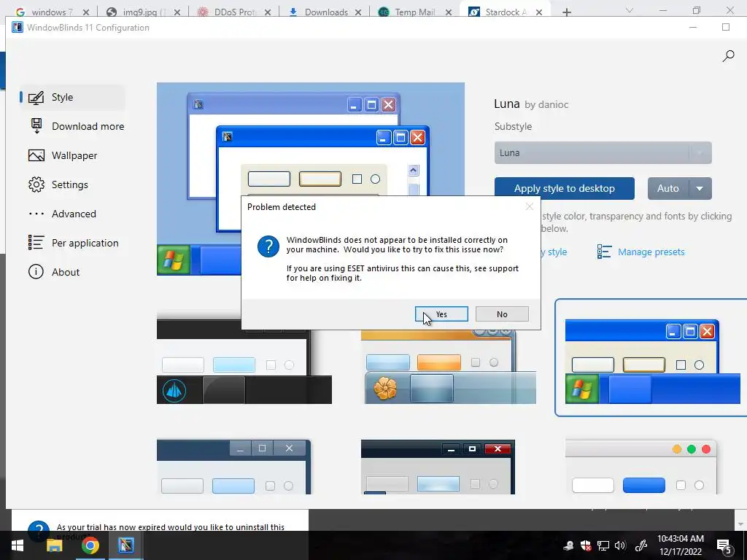
Task: Click the Style pencil icon
Action: [36, 98]
